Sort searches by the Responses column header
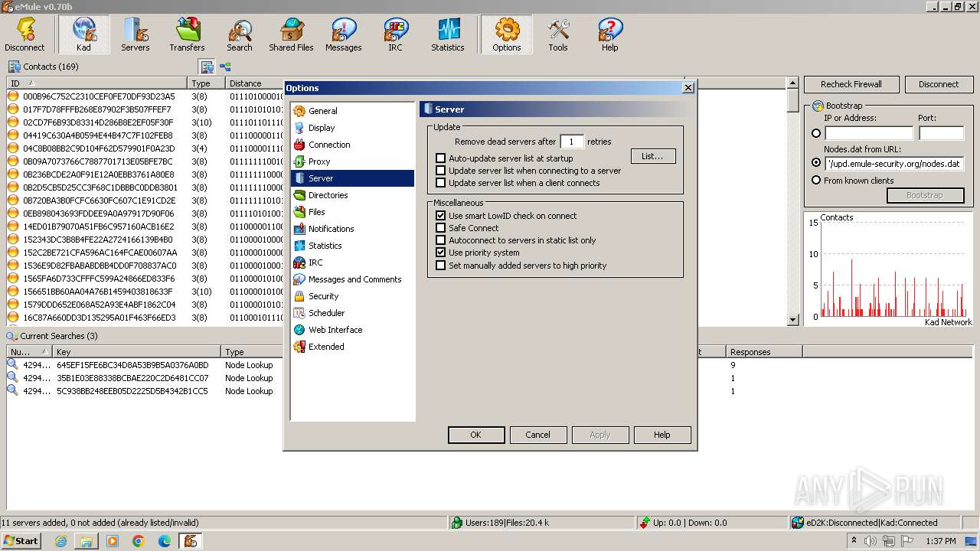The width and height of the screenshot is (980, 551). coord(764,352)
